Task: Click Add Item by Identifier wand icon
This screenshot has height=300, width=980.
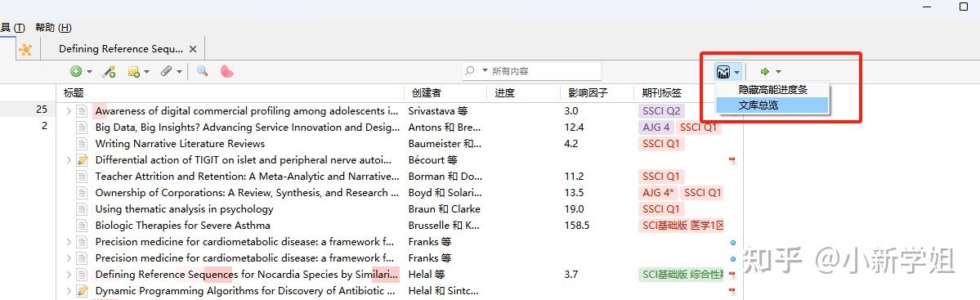Action: click(x=109, y=71)
